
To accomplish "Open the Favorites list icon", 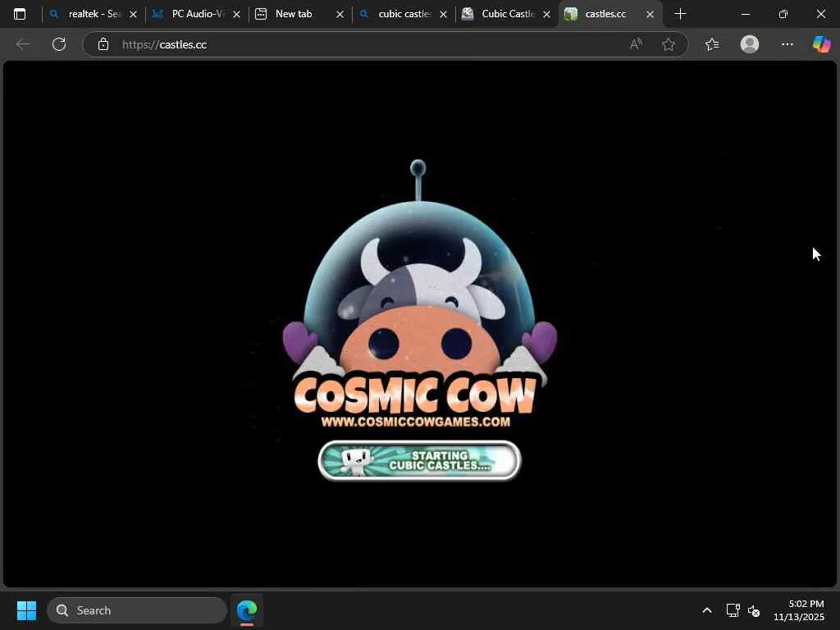I will coord(712,44).
